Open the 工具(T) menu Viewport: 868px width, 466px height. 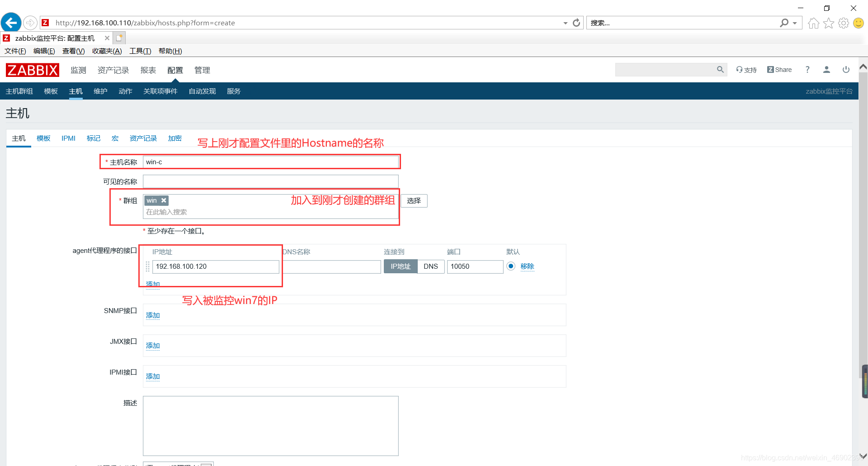(x=140, y=51)
